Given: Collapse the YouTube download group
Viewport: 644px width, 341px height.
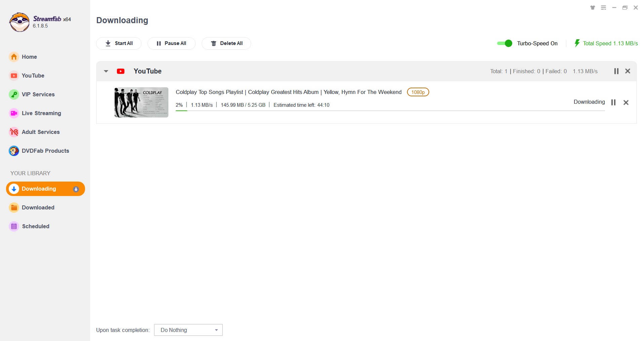Looking at the screenshot, I should (106, 71).
